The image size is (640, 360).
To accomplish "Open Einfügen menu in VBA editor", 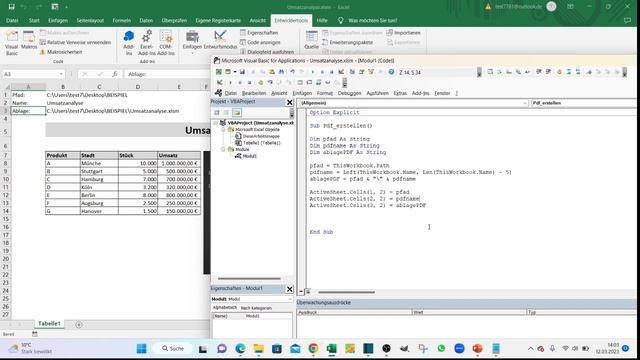I will coord(302,93).
